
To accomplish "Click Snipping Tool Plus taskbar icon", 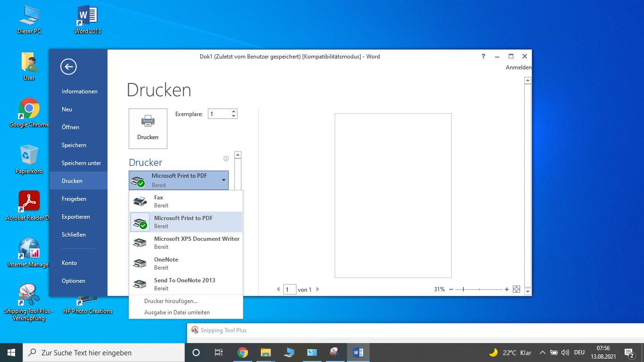I will click(x=335, y=352).
